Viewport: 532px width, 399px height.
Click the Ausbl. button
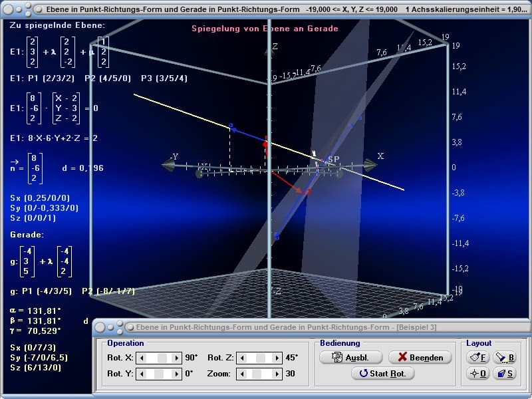(351, 357)
